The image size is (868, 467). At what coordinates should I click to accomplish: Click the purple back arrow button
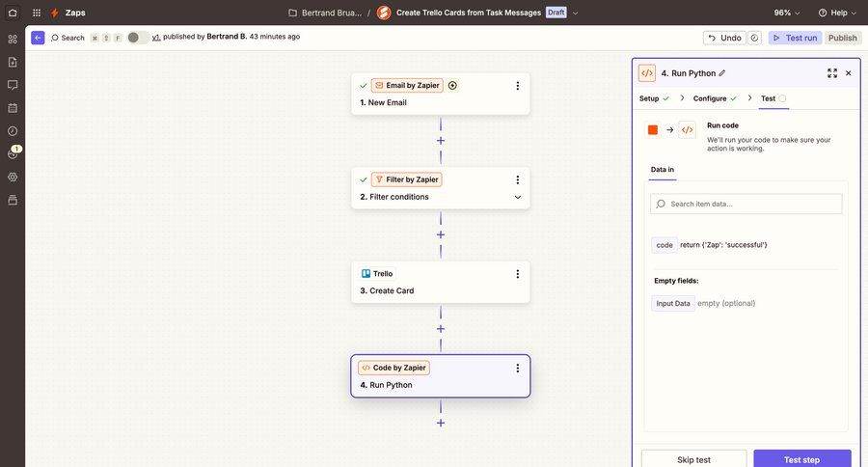pos(38,38)
